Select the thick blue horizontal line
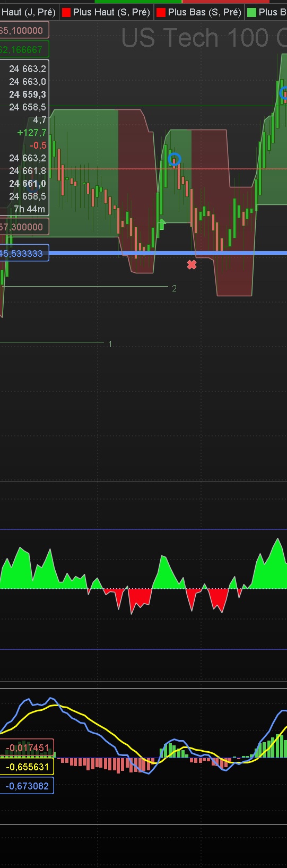287x868 pixels. click(168, 253)
